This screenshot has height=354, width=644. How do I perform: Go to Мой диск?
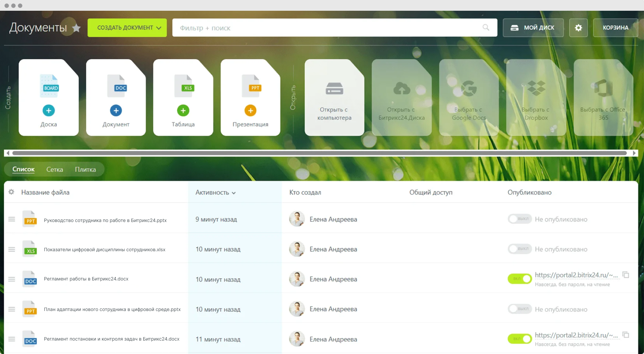coord(533,28)
